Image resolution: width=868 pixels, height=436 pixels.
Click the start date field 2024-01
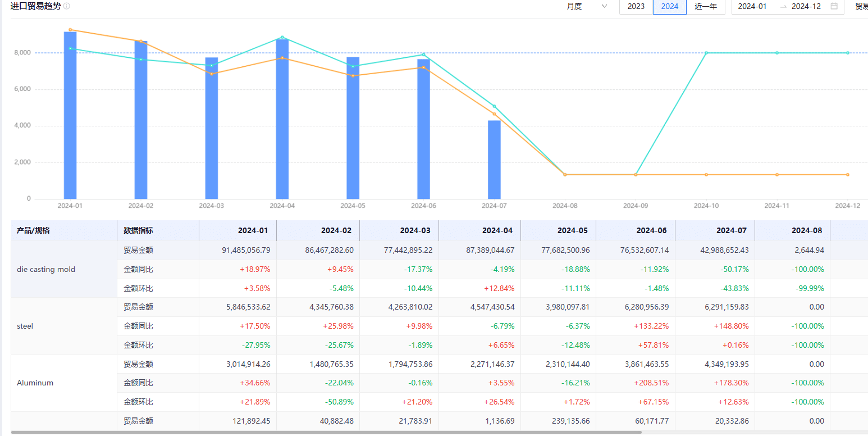tap(752, 6)
